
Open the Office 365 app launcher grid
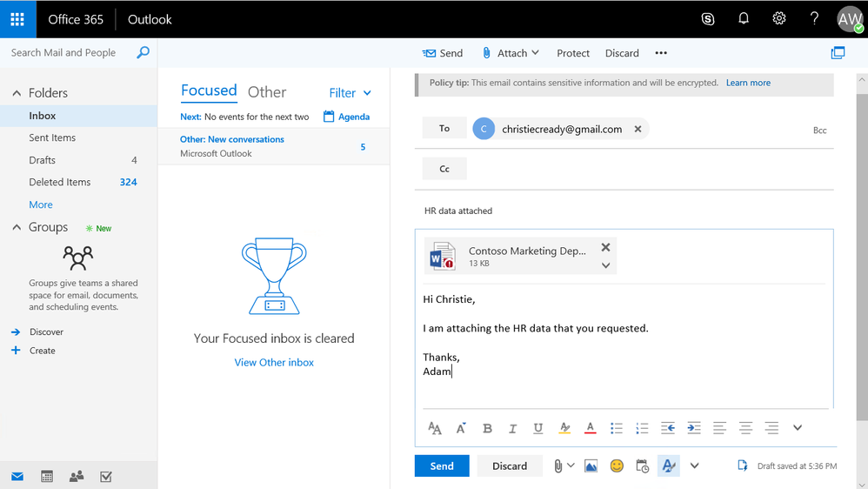17,19
